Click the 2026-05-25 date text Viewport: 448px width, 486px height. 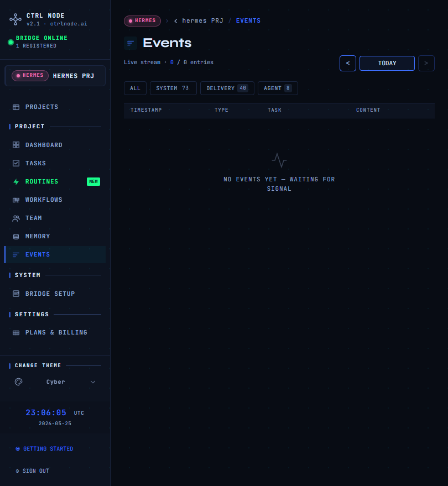pyautogui.click(x=55, y=424)
